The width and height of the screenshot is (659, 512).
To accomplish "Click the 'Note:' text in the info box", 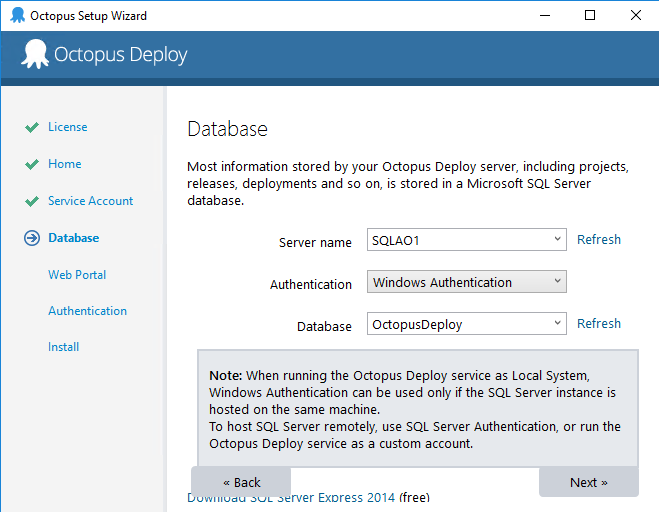I will (x=226, y=375).
